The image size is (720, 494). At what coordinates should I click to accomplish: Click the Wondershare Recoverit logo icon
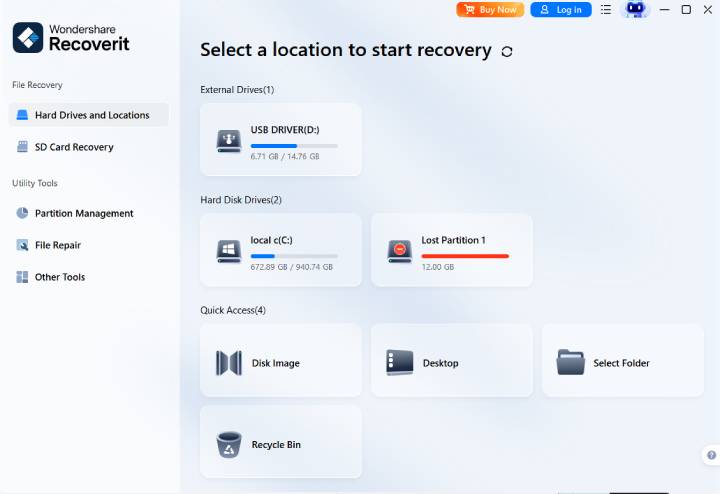pyautogui.click(x=28, y=38)
